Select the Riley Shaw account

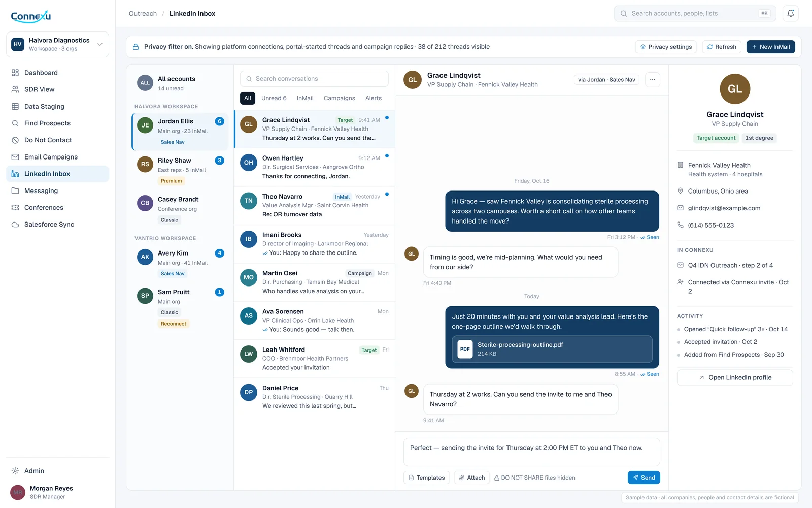point(181,171)
